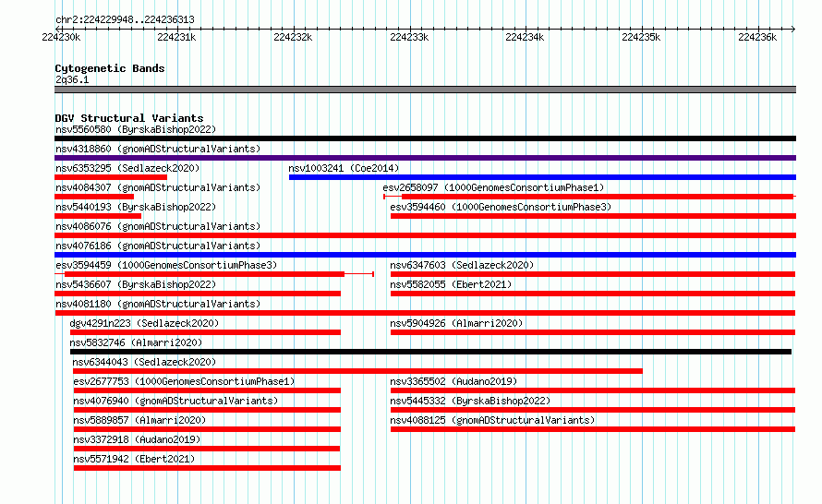Select red bar under nsv5571942
This screenshot has width=822, height=504.
207,468
